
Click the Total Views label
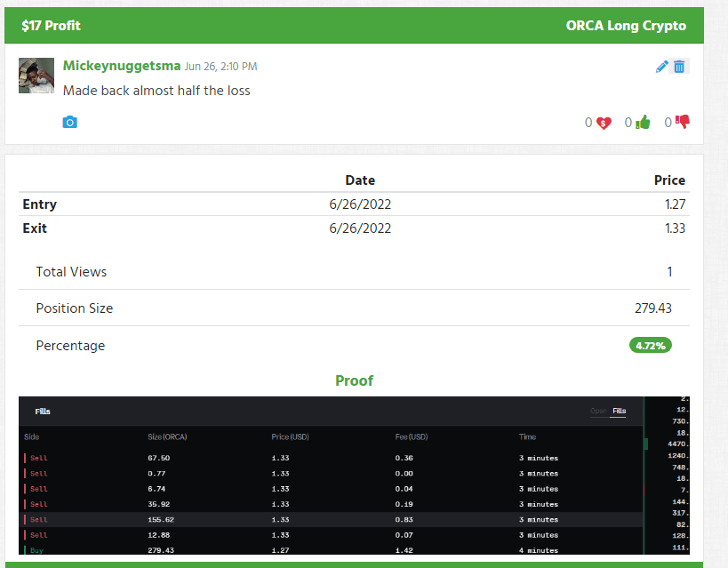point(71,272)
